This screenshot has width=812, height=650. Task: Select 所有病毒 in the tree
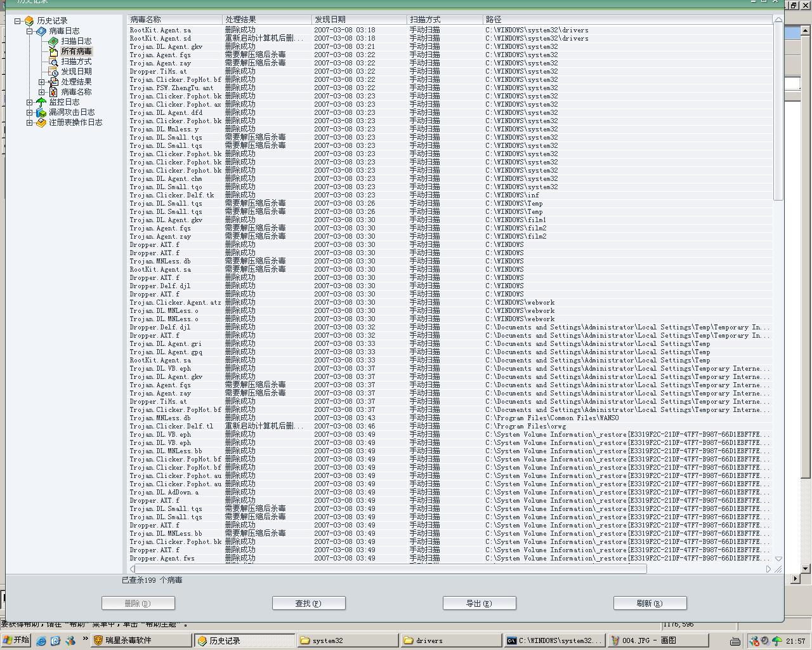(x=76, y=51)
